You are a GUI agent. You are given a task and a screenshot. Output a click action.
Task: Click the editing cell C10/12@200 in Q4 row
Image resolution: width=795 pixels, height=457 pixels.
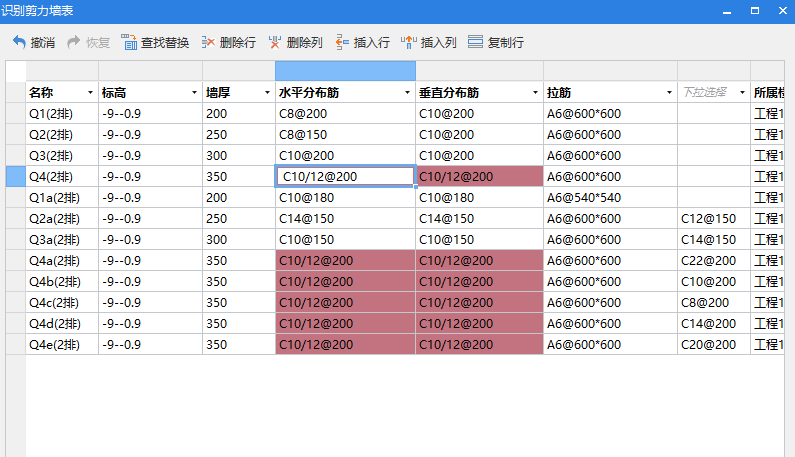tap(345, 177)
